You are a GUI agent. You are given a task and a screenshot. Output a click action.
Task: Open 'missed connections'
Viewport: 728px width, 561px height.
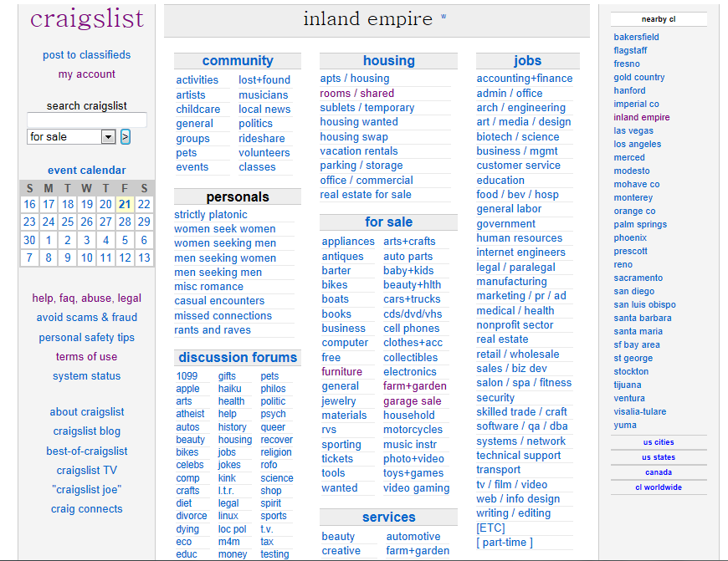[223, 316]
